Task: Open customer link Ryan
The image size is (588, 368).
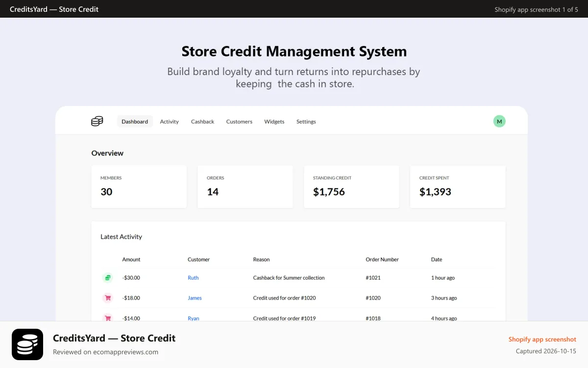Action: [194, 318]
